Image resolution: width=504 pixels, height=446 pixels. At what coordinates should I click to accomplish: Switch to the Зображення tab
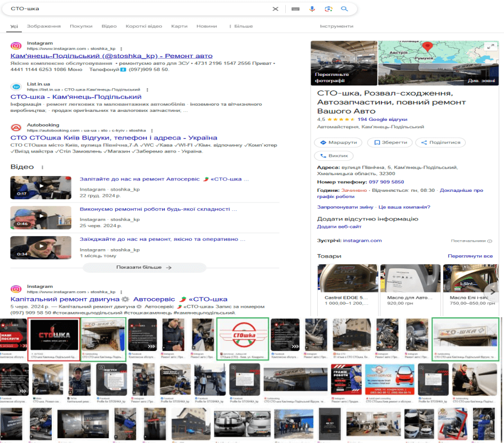click(x=44, y=26)
